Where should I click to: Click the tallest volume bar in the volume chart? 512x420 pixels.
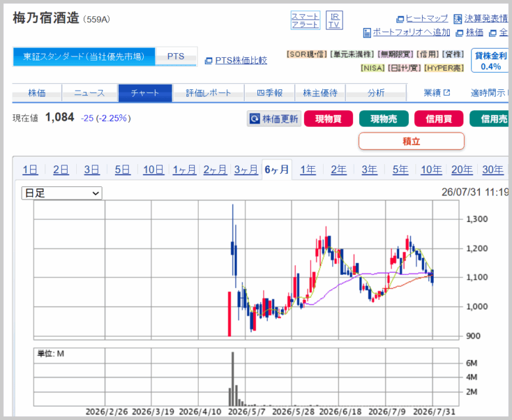click(233, 379)
